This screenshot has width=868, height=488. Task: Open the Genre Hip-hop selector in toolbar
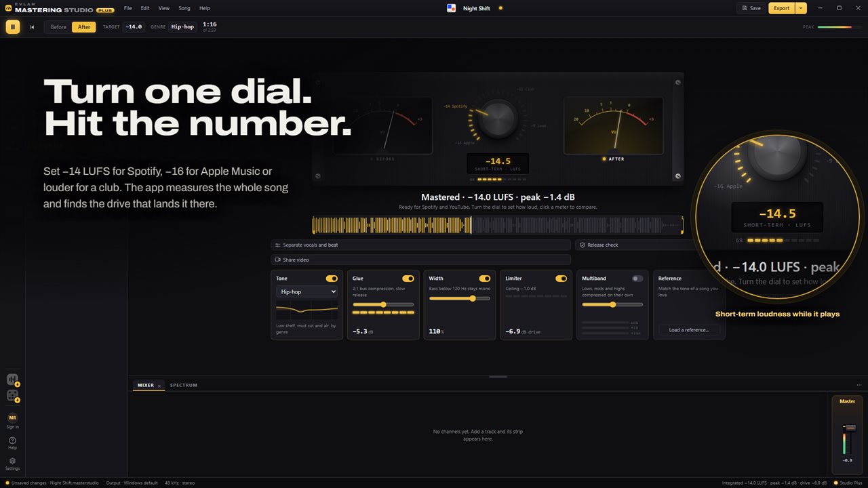point(182,27)
